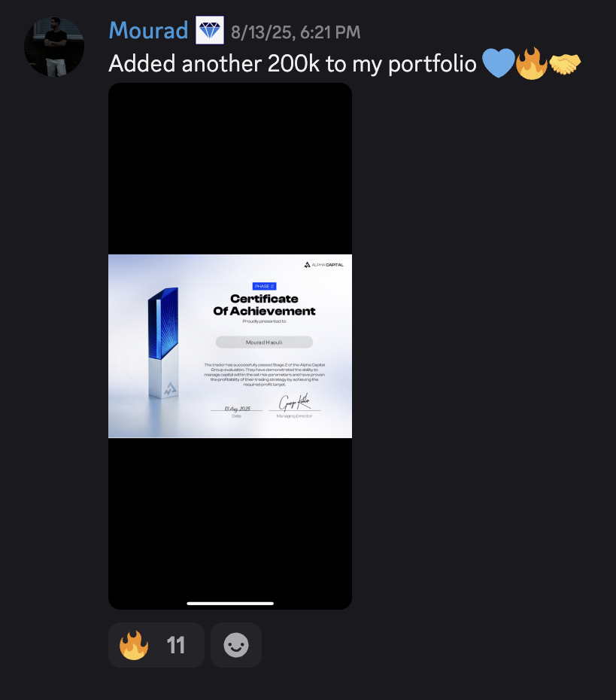The height and width of the screenshot is (700, 616).
Task: Click the diamond role badge icon
Action: (210, 30)
